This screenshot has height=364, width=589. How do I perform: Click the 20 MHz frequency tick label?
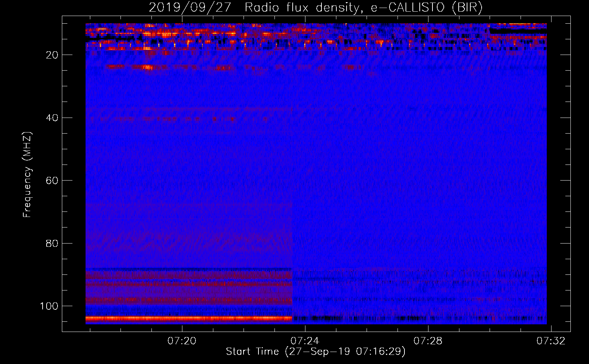(x=52, y=55)
